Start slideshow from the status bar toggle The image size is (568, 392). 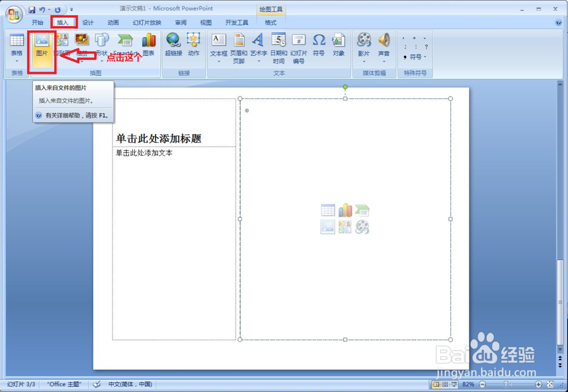click(454, 384)
